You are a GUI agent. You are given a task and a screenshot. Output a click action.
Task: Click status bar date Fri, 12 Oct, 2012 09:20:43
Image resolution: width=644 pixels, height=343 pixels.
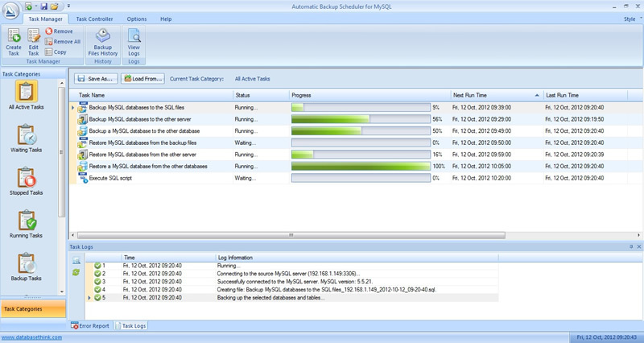[x=607, y=337]
